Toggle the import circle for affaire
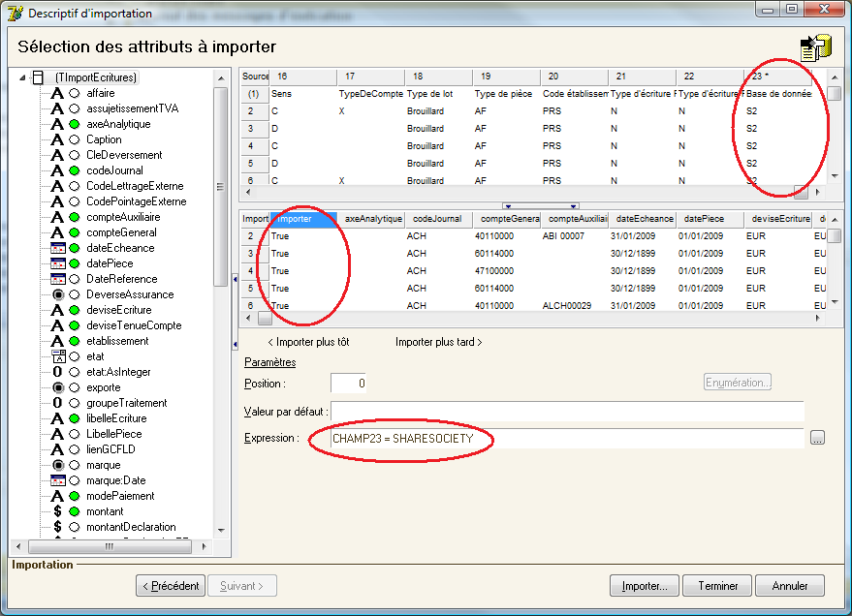The image size is (852, 616). click(75, 93)
